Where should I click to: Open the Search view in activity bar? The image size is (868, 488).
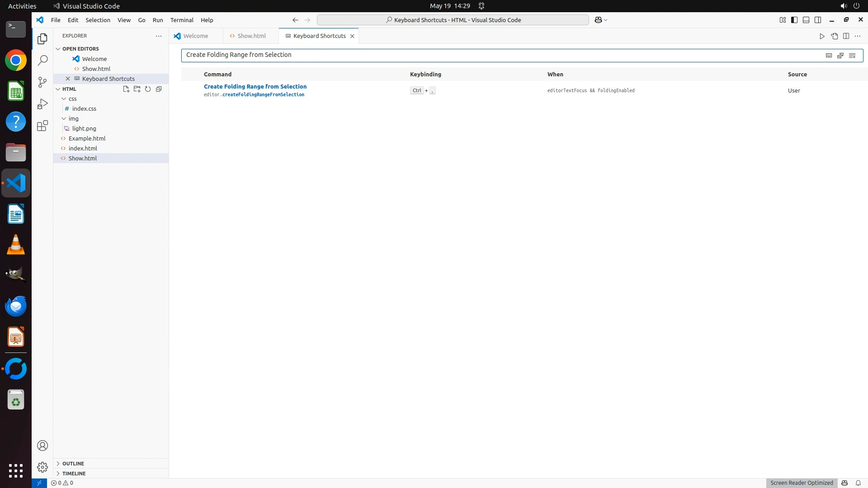coord(42,60)
